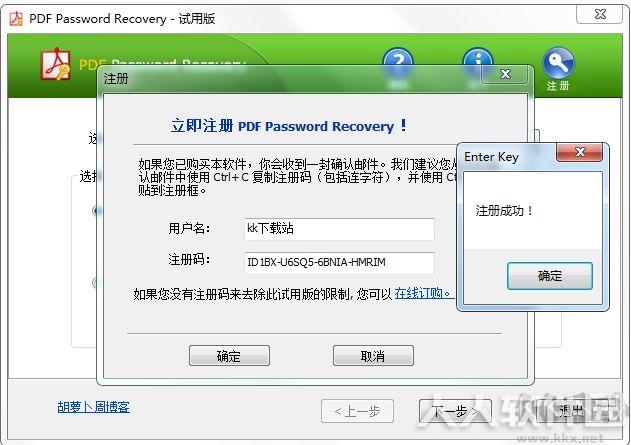
Task: Close the 注册 registration dialog with X
Action: [505, 74]
